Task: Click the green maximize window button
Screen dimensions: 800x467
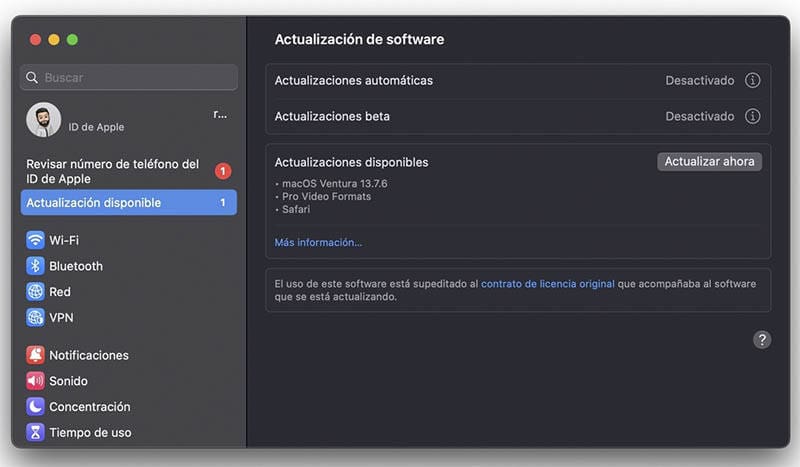Action: tap(72, 39)
